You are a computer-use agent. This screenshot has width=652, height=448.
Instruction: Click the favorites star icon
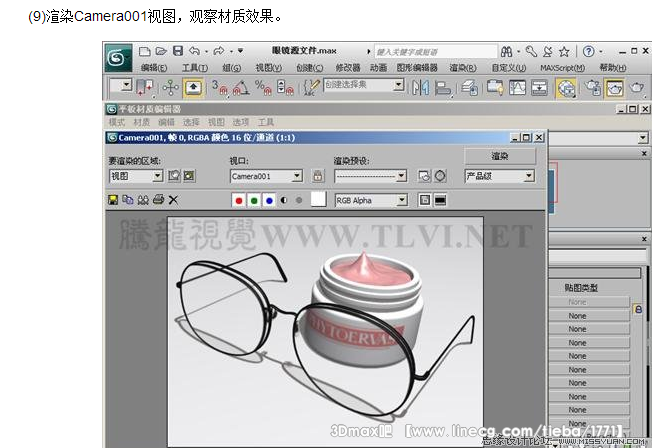click(564, 52)
